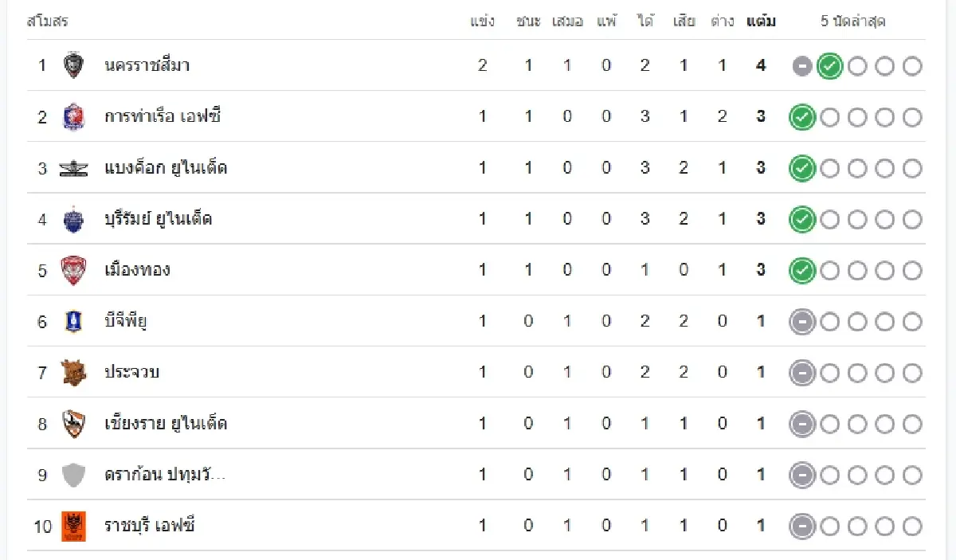The width and height of the screenshot is (956, 560).
Task: Click the สโมสร club column header
Action: (x=48, y=22)
